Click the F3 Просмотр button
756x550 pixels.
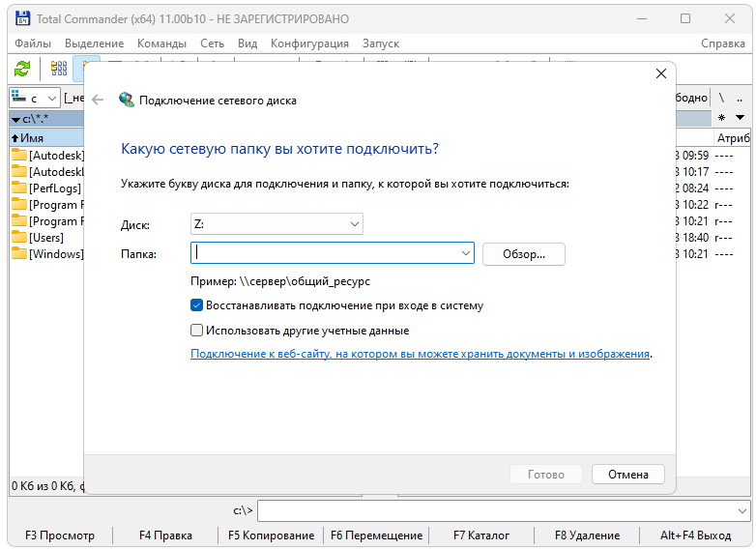pos(60,536)
